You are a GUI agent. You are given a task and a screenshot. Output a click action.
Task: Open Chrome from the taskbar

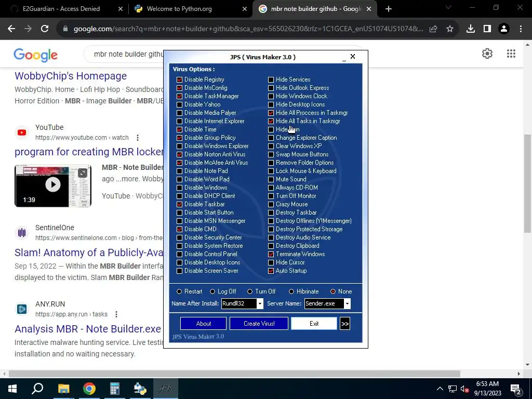[89, 389]
